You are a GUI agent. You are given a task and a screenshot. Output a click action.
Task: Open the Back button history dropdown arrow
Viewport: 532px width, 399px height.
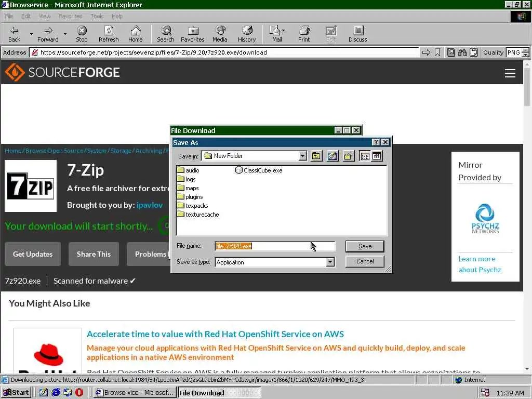31,34
